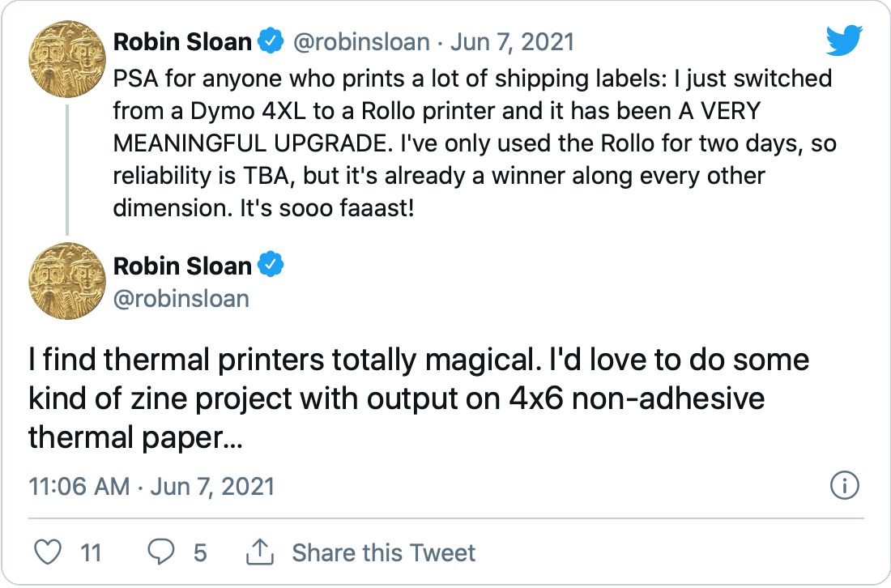
Task: Click the Jun 7, 2021 date in header
Action: point(512,42)
